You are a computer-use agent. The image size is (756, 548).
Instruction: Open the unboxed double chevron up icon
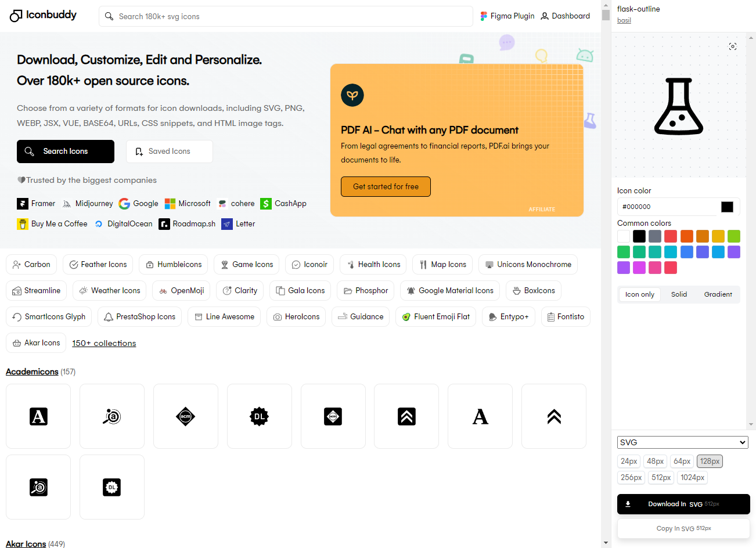pos(554,416)
